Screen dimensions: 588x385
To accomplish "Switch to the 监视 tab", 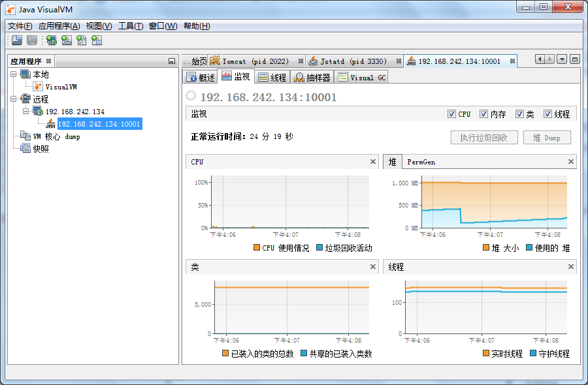I will click(x=237, y=76).
